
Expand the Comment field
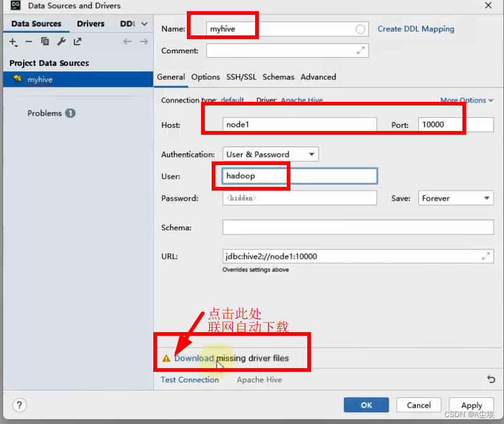361,50
